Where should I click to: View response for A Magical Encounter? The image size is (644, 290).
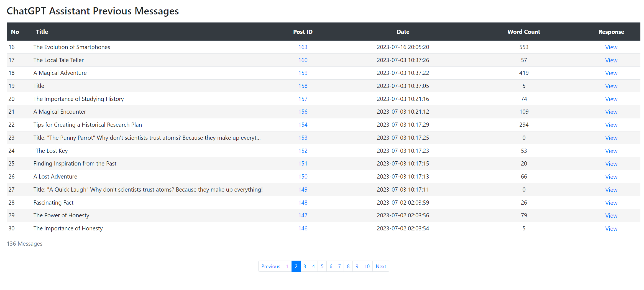click(611, 112)
